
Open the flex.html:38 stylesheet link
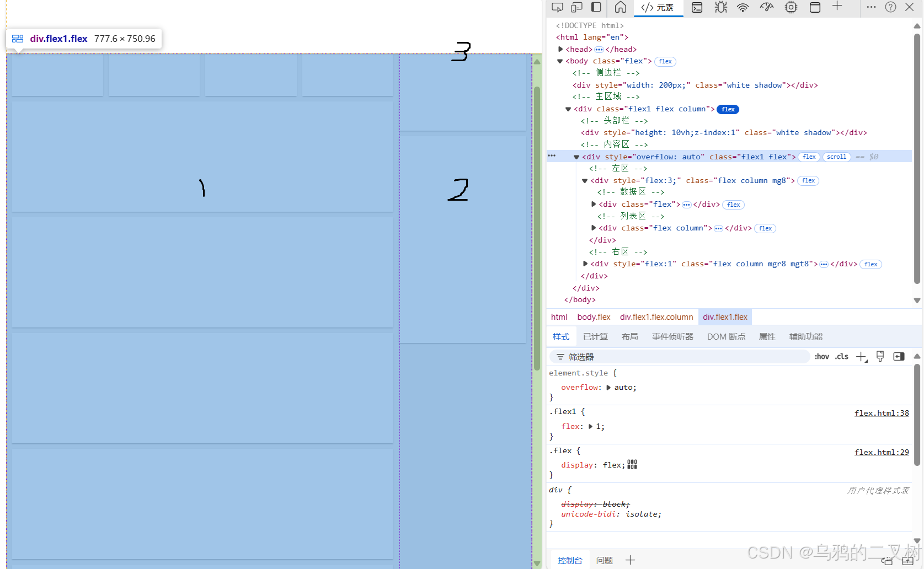coord(882,412)
